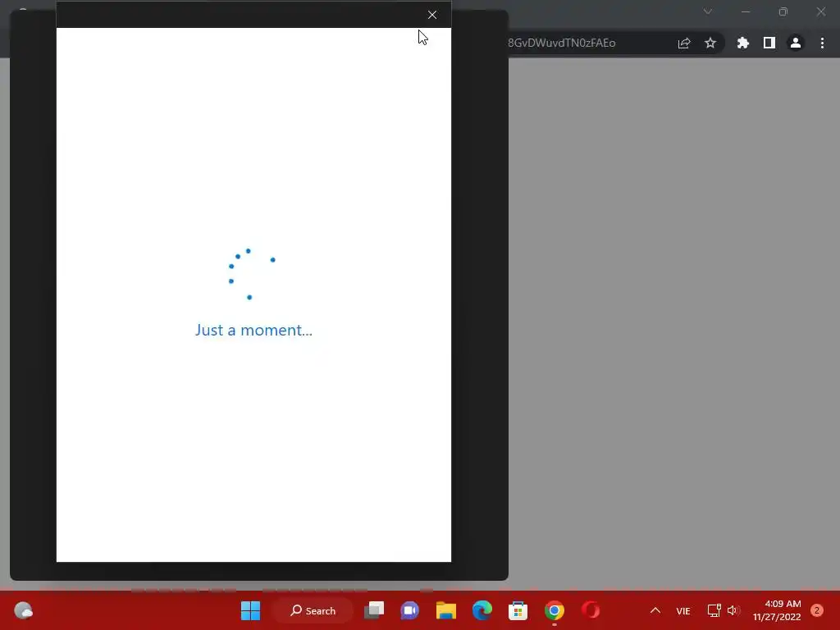
Task: Open Chrome extensions puzzle icon
Action: (x=743, y=43)
